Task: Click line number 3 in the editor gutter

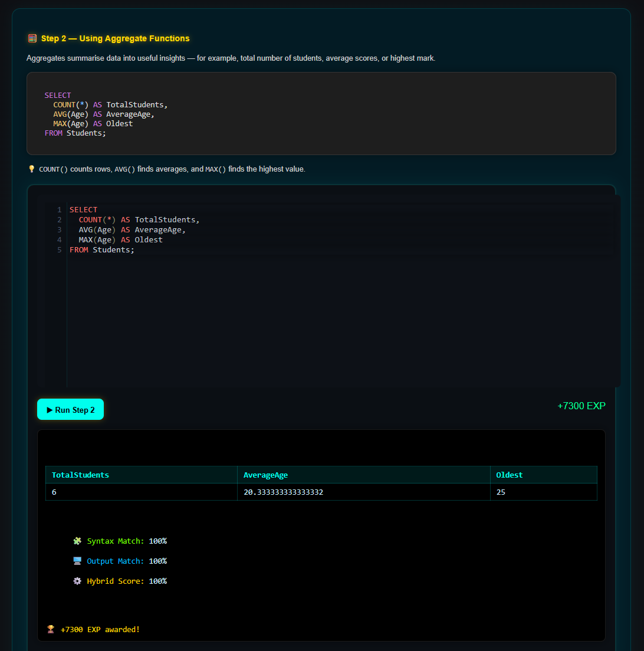Action: point(59,229)
